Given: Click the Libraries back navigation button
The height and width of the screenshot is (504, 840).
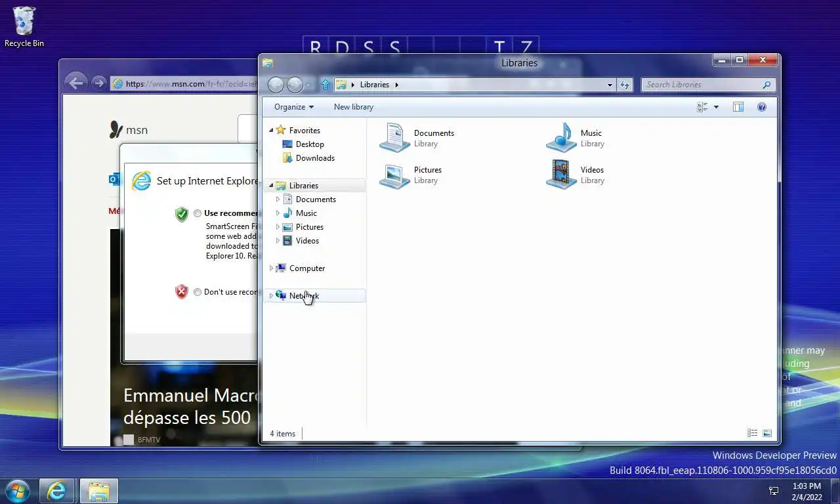Looking at the screenshot, I should (x=276, y=85).
